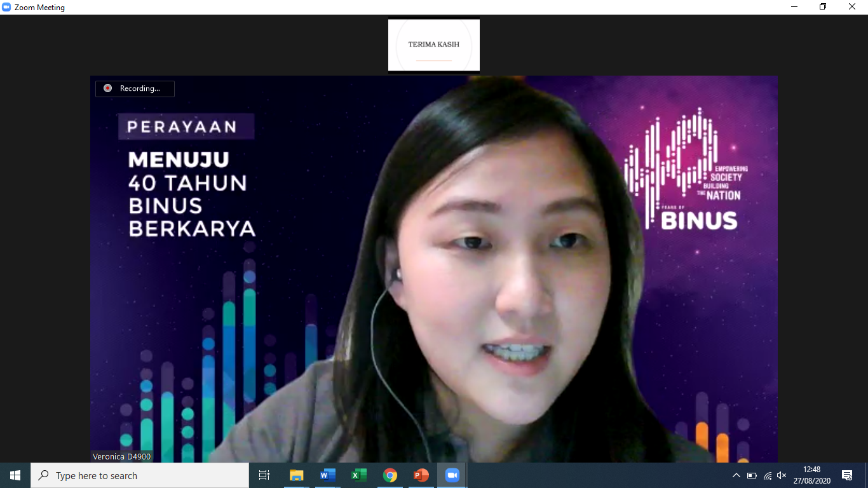Open Microsoft Excel from the taskbar
This screenshot has width=868, height=488.
pyautogui.click(x=358, y=475)
